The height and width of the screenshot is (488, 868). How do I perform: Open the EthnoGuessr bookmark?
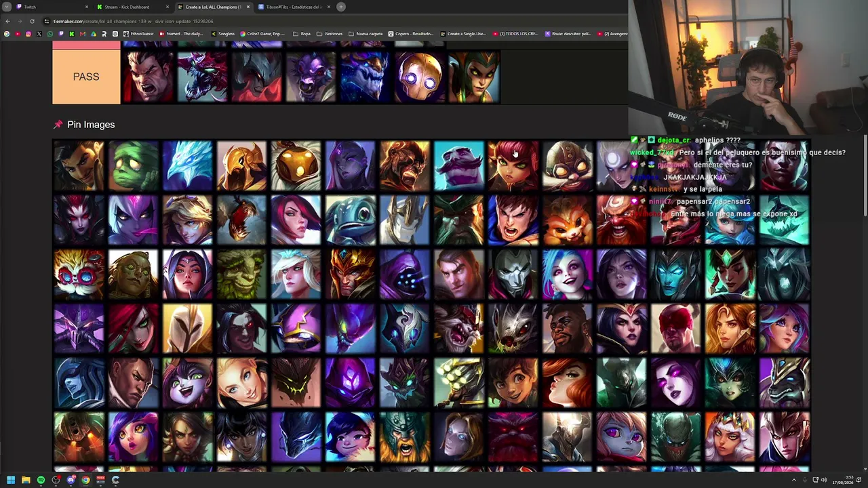click(x=139, y=34)
